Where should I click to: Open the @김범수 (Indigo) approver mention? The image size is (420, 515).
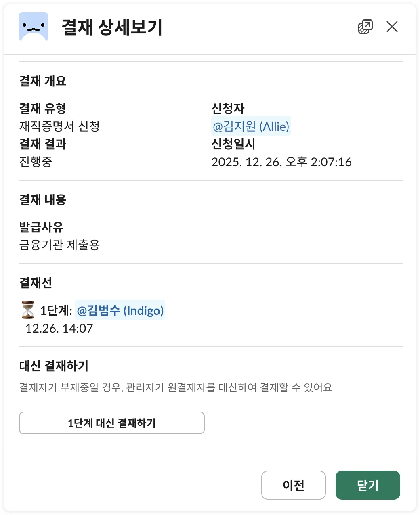coord(120,310)
